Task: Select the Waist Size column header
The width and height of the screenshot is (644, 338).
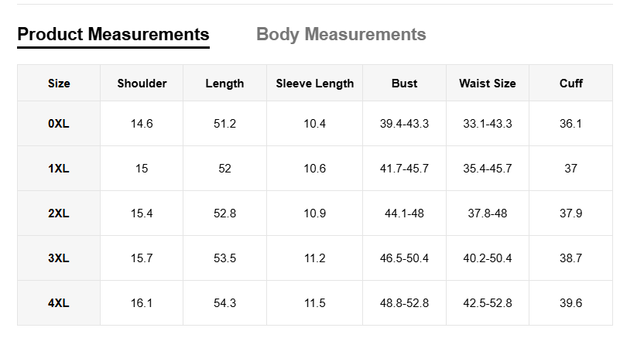Action: 487,84
